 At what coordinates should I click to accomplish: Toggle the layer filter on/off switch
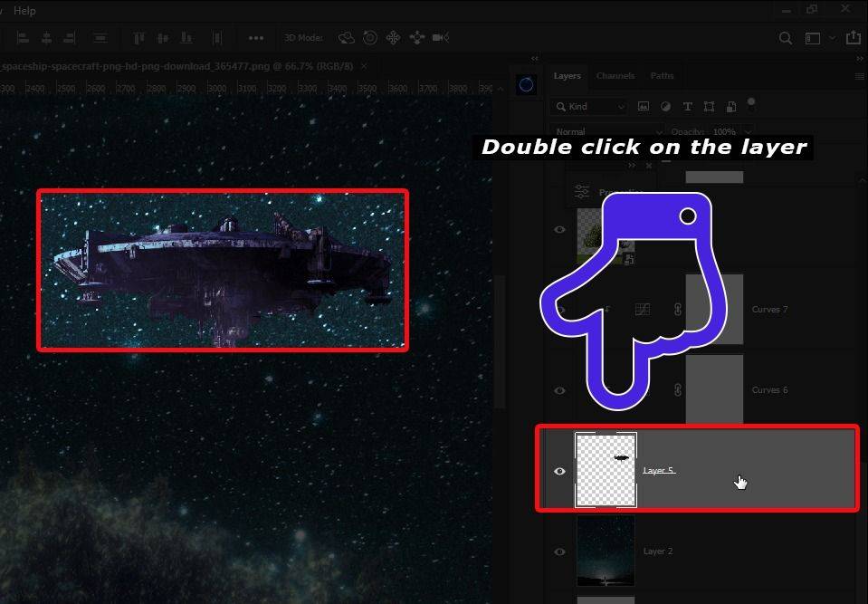(x=751, y=102)
